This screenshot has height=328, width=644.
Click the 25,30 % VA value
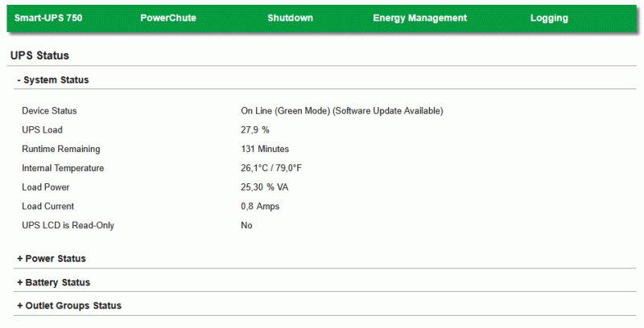(265, 187)
